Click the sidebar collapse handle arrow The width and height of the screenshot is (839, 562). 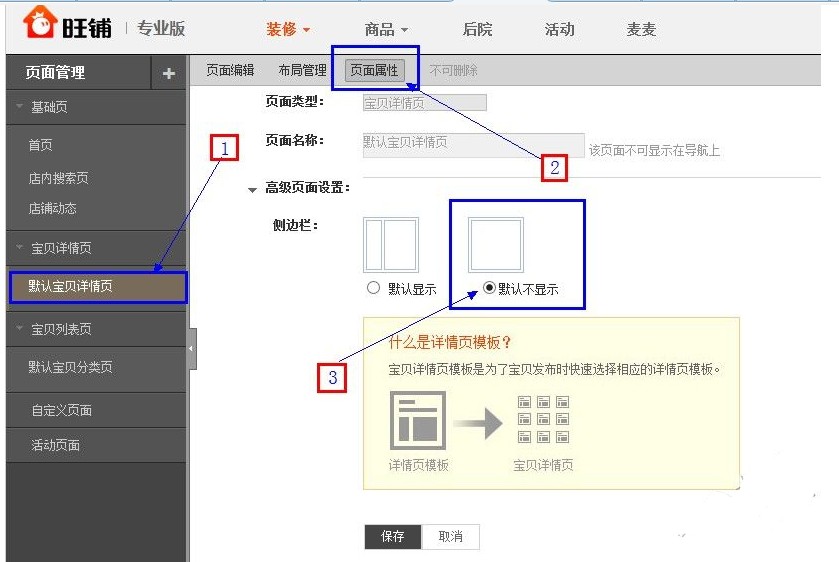[192, 348]
